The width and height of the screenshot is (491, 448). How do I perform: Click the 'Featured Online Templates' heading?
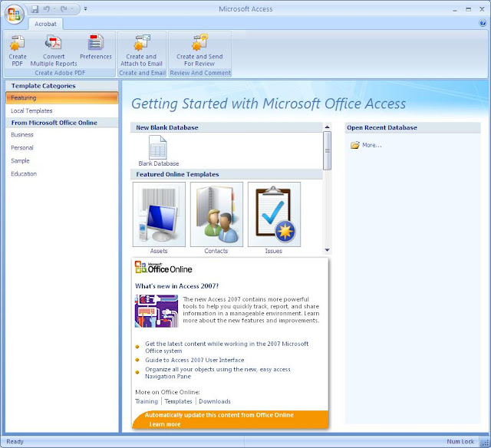point(177,174)
